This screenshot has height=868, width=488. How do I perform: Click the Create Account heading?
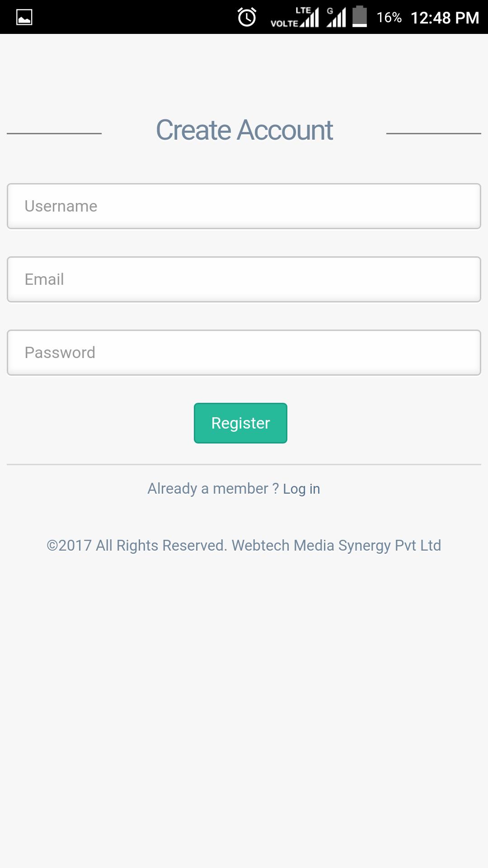(244, 130)
